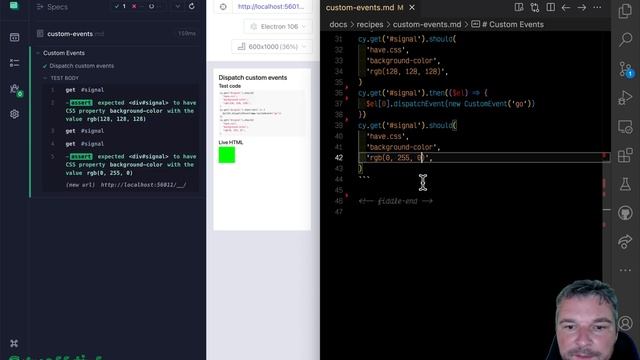Click the passed tests count indicator
Viewport: 640px width, 360px height.
point(120,7)
